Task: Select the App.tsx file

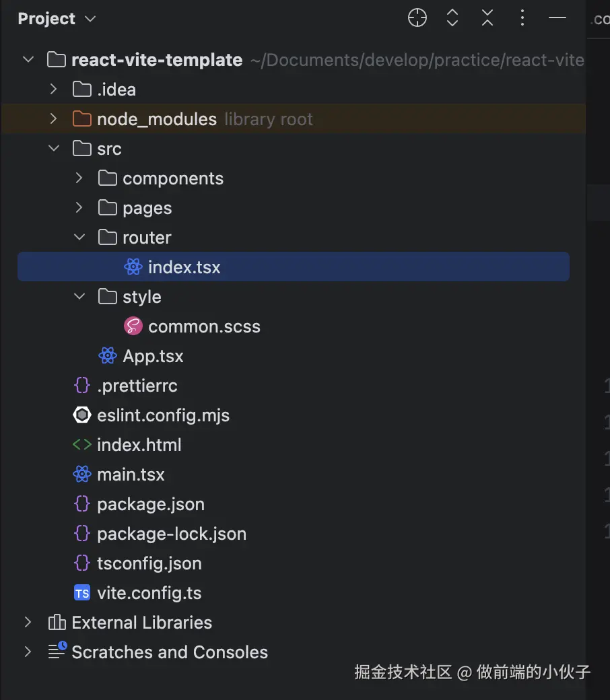Action: coord(153,356)
